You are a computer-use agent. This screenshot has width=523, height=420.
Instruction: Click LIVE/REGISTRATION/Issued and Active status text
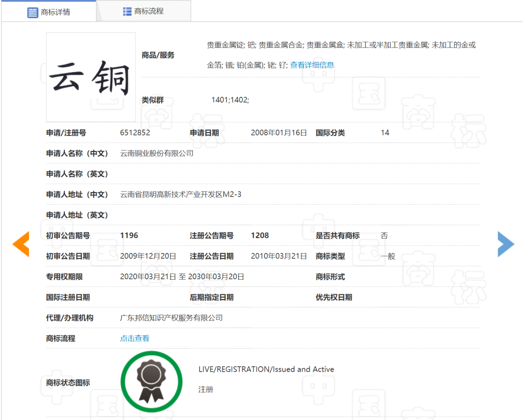pos(266,369)
